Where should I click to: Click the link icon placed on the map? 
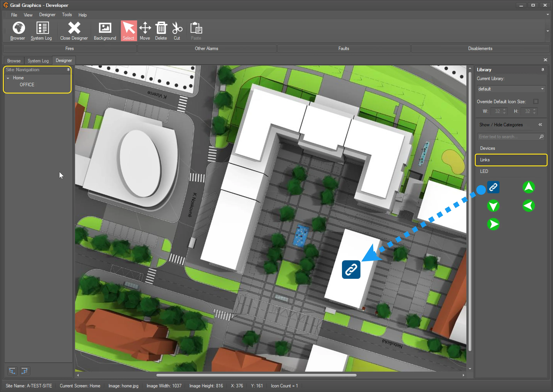click(x=351, y=270)
